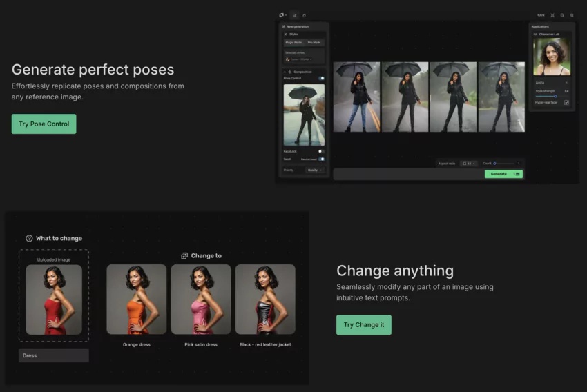The image size is (587, 392).
Task: Click the Character Lab icon
Action: point(535,35)
